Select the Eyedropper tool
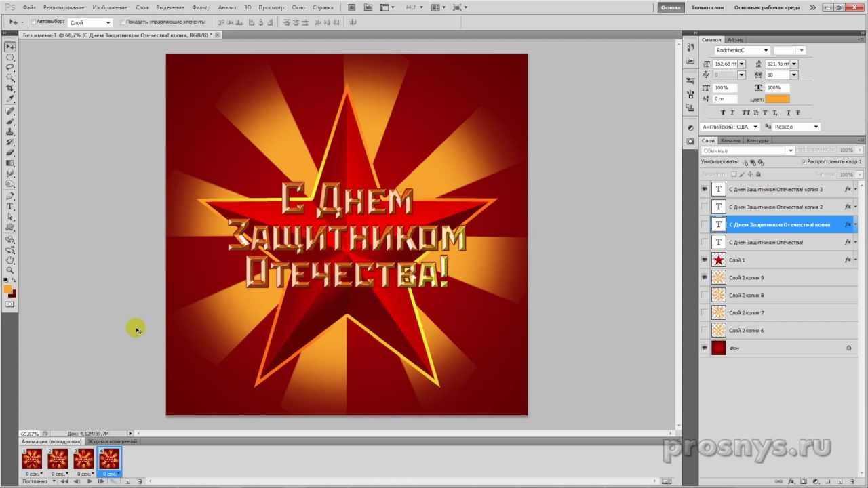 (10, 98)
